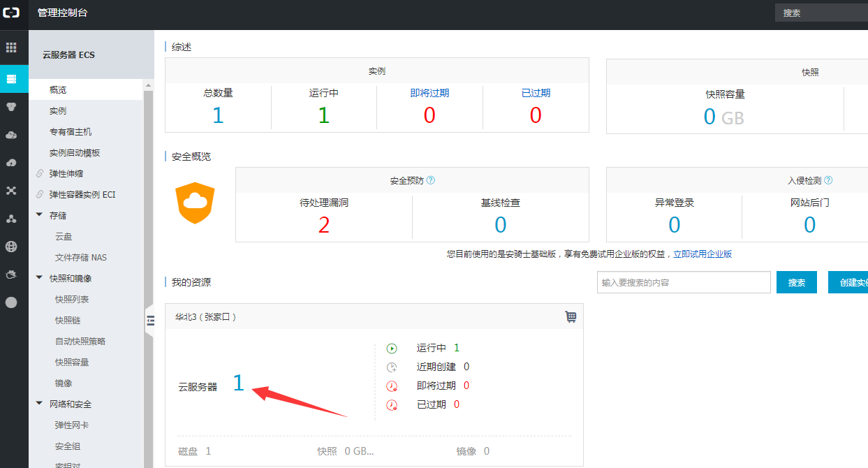The width and height of the screenshot is (868, 468).
Task: Click the green 运行中 status icon
Action: [392, 348]
